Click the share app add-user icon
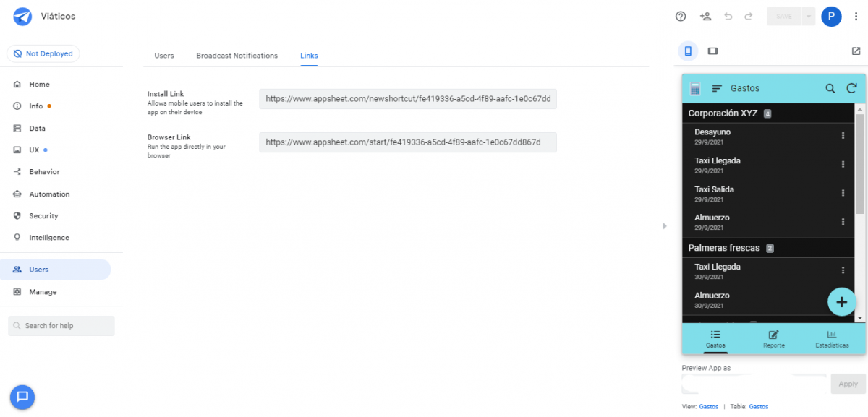The height and width of the screenshot is (417, 868). (705, 16)
